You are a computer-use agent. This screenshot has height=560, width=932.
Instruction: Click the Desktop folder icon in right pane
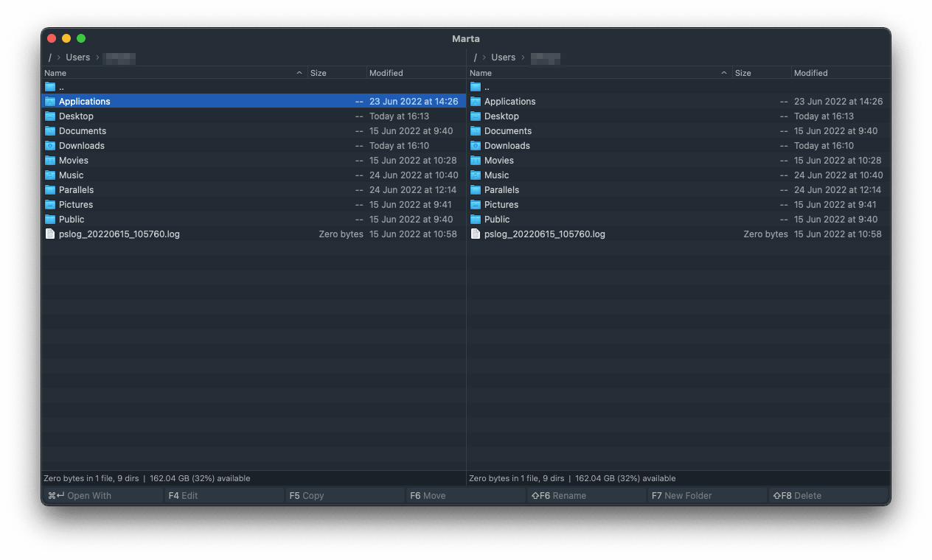476,116
